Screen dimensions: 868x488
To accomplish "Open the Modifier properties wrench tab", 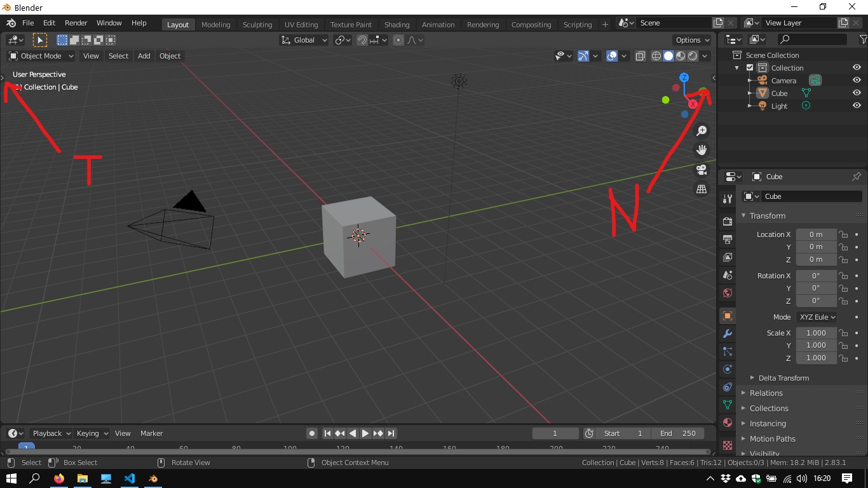I will tap(728, 334).
